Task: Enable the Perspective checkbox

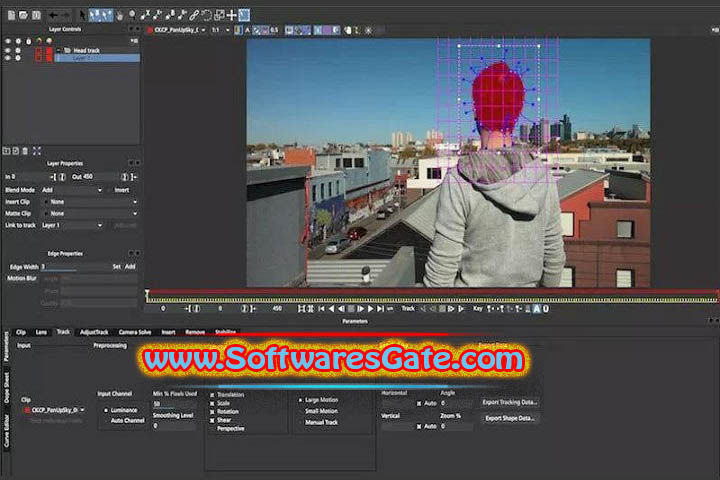Action: [212, 429]
